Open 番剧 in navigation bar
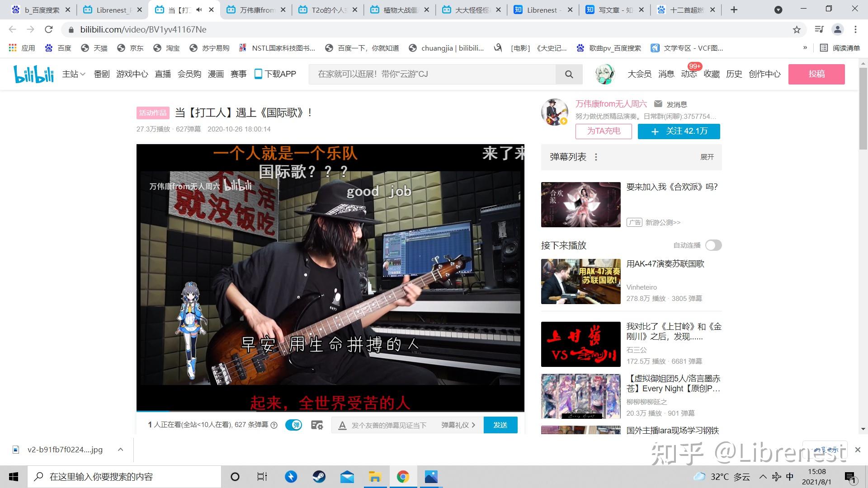868x488 pixels. pos(102,74)
